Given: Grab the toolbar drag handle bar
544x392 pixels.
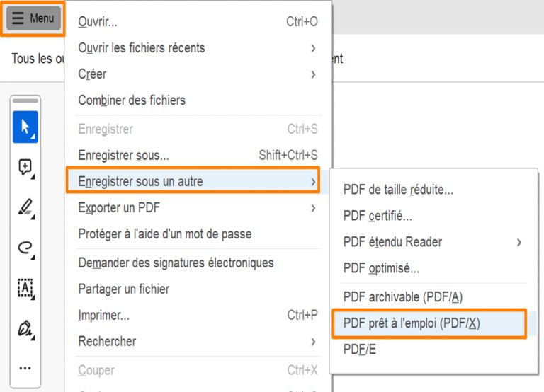Looking at the screenshot, I should [25, 100].
